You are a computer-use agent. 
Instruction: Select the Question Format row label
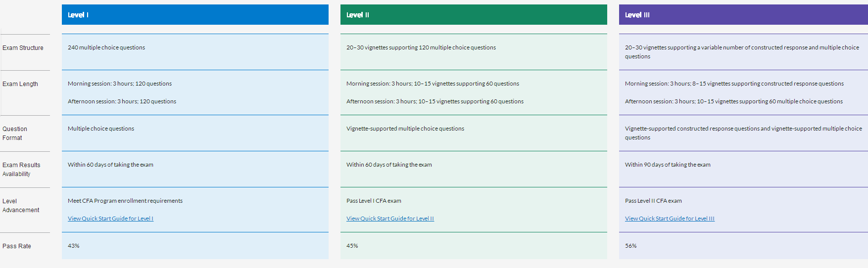(15, 134)
